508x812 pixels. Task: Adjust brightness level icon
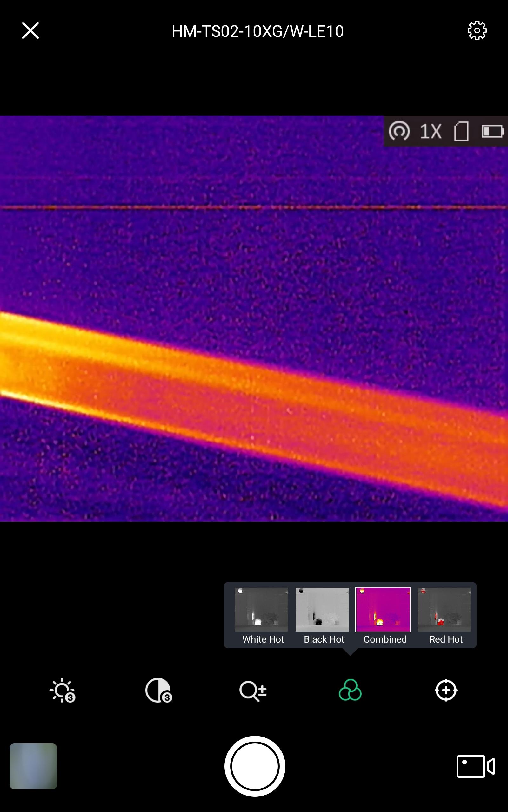[x=63, y=691]
